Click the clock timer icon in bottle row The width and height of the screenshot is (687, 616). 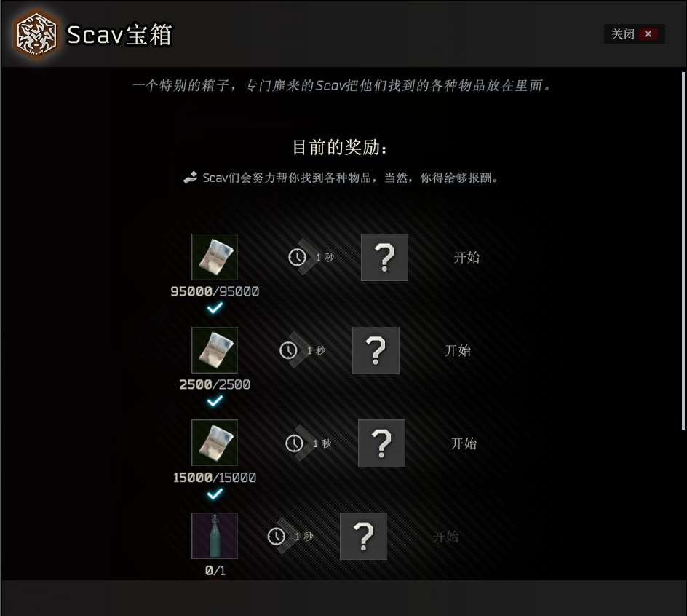coord(276,536)
